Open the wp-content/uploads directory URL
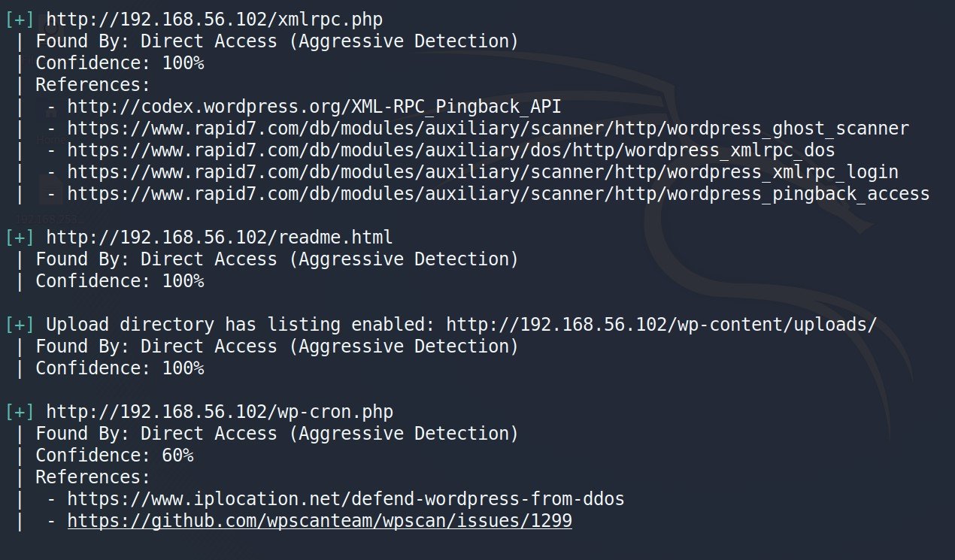 tap(662, 325)
